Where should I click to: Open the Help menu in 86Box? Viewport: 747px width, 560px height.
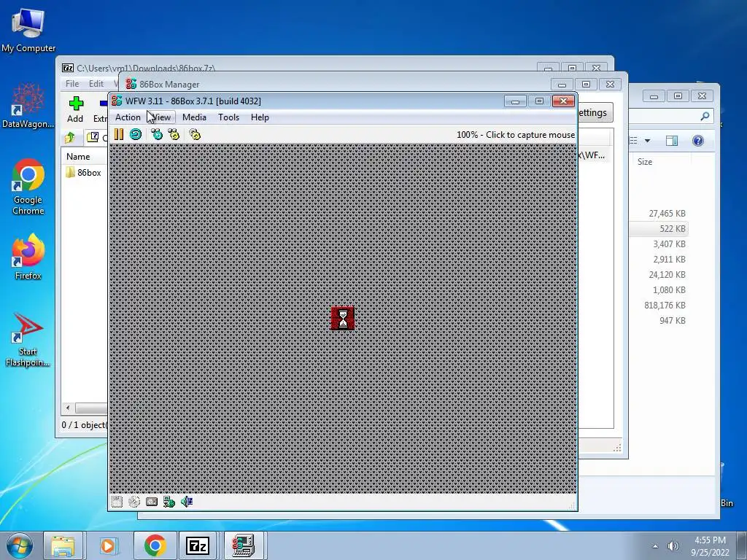pyautogui.click(x=260, y=117)
